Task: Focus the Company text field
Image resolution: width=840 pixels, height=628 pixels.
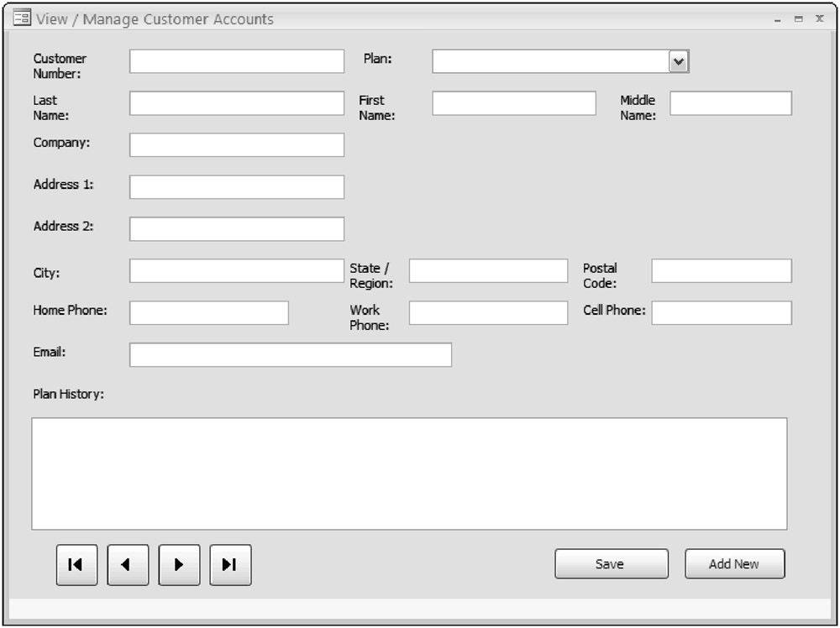Action: coord(236,145)
